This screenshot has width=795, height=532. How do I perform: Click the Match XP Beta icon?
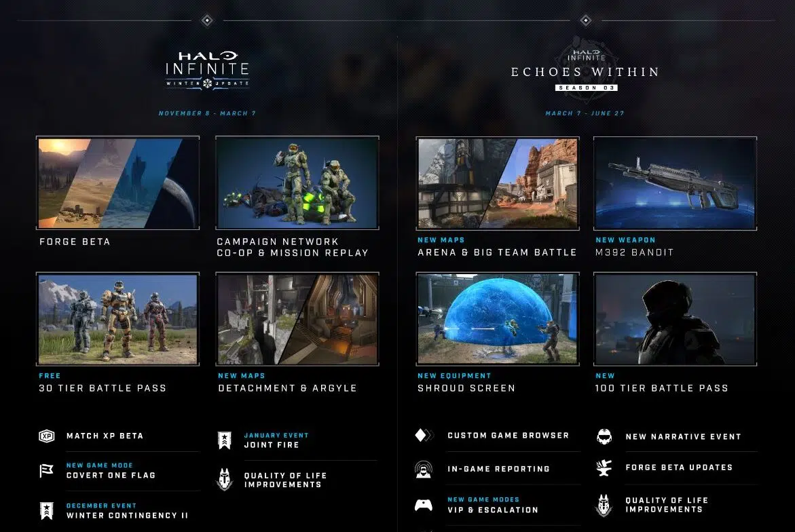click(x=46, y=436)
